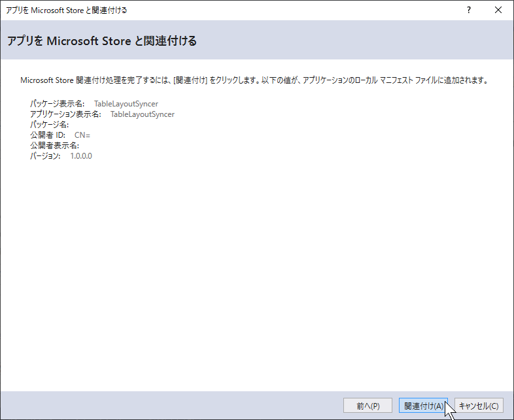The height and width of the screenshot is (420, 514).
Task: Click the version value 1.0.0.0
Action: coord(81,156)
